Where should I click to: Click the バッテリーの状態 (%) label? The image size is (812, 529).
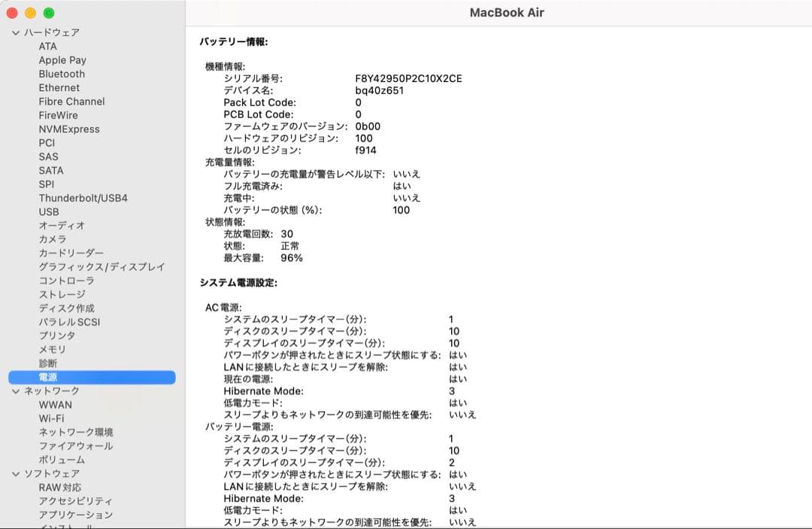[272, 211]
